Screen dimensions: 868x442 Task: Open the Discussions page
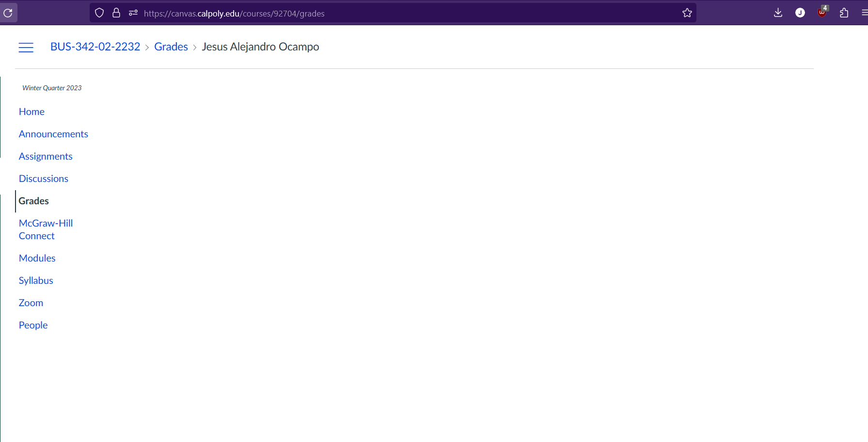43,179
